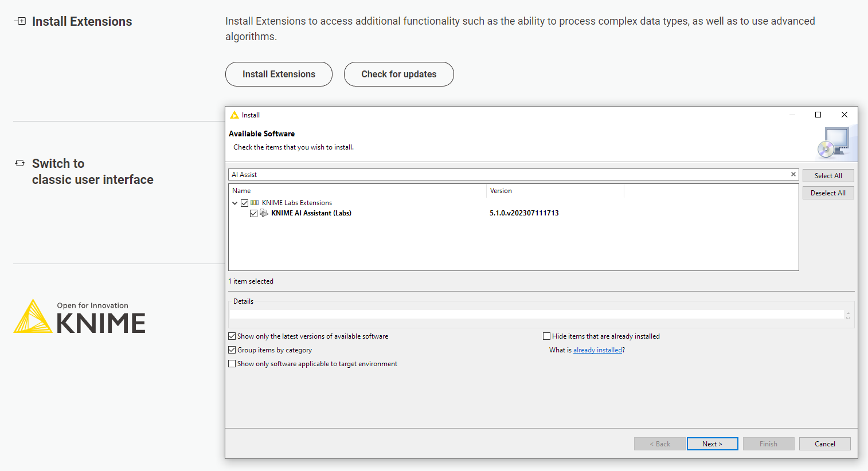Screen dimensions: 868x471
Task: Toggle Show only the latest versions checkbox
Action: click(232, 336)
